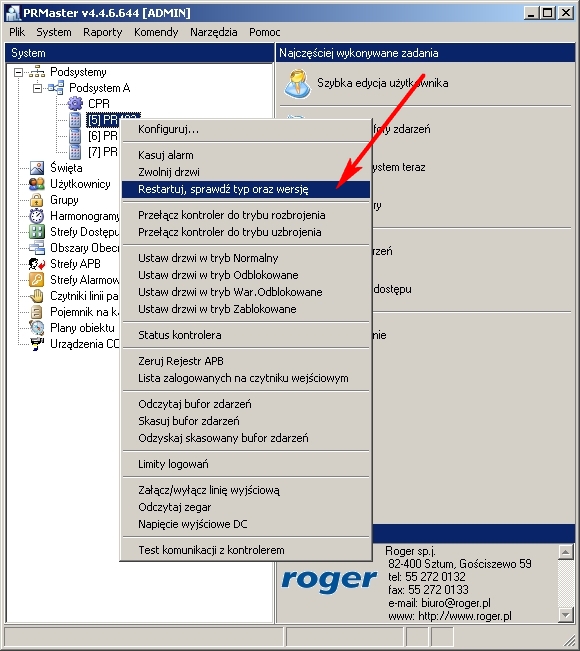
Task: Click the Strefy Dostępu green icon
Action: point(37,232)
